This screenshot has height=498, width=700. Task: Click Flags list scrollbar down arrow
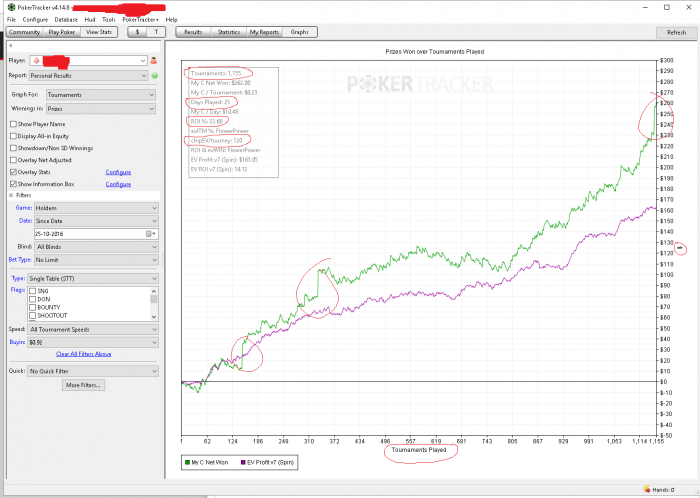[154, 317]
